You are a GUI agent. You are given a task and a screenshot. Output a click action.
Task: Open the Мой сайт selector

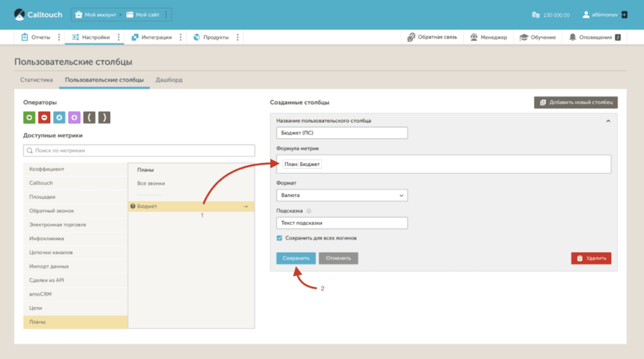pyautogui.click(x=142, y=15)
